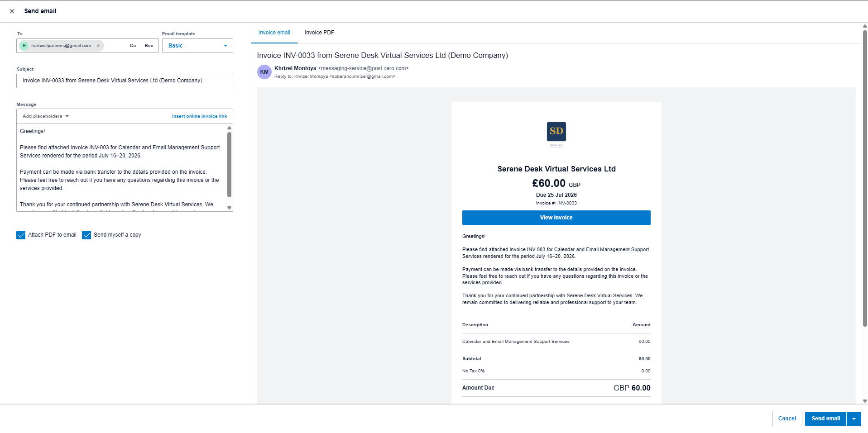Image resolution: width=868 pixels, height=433 pixels.
Task: Click into the Subject input field
Action: click(125, 81)
